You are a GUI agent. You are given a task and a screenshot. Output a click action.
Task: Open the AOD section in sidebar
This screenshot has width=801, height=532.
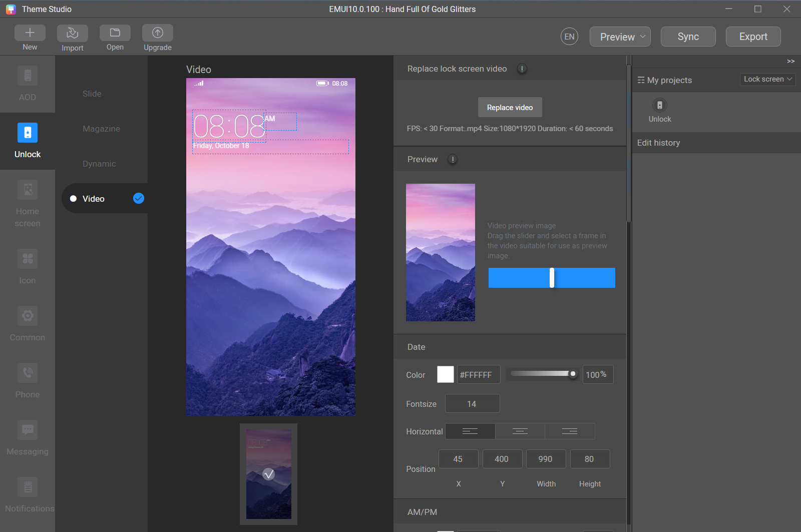click(x=28, y=84)
